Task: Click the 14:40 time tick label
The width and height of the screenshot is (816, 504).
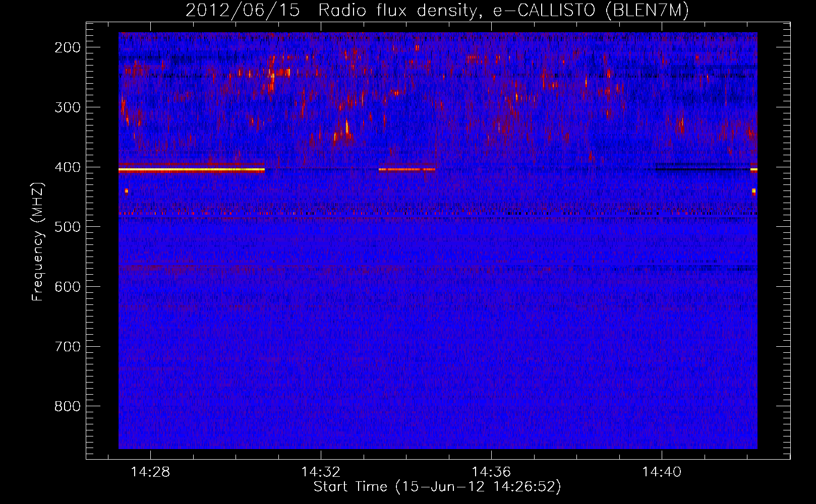Action: pos(662,472)
